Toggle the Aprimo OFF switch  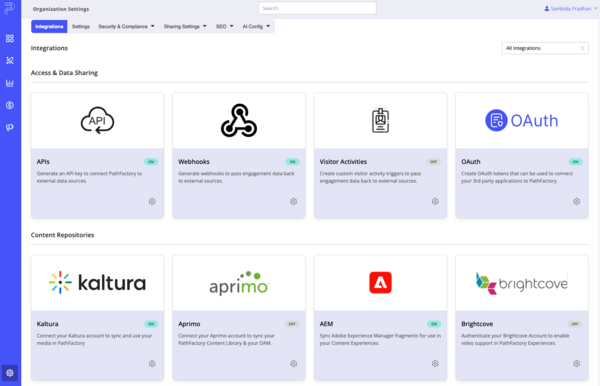pyautogui.click(x=292, y=324)
